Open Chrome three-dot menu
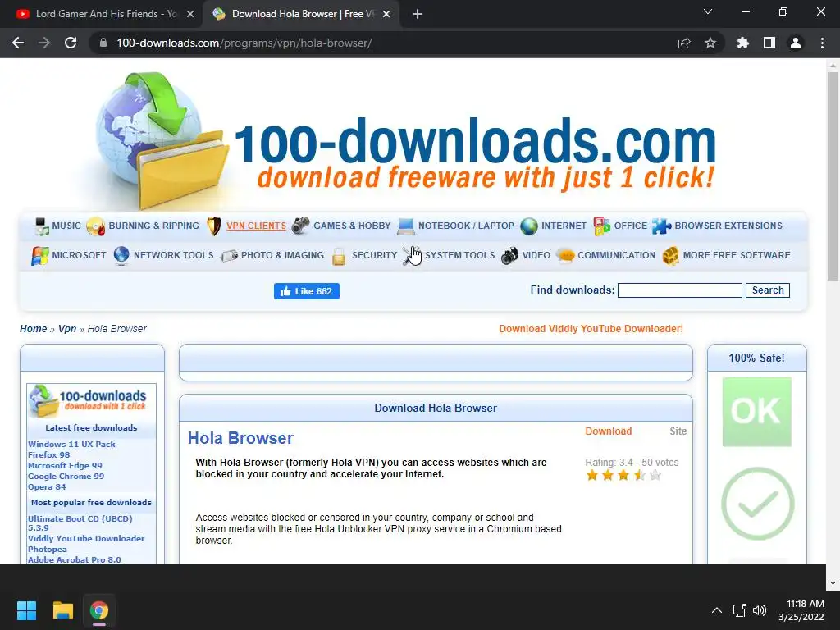Image resolution: width=840 pixels, height=630 pixels. coord(822,43)
